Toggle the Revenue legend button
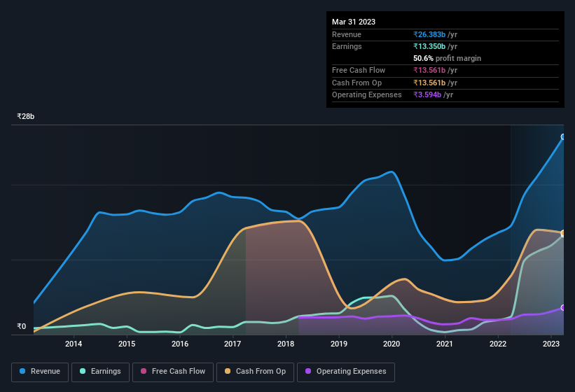The image size is (575, 392). tap(40, 372)
